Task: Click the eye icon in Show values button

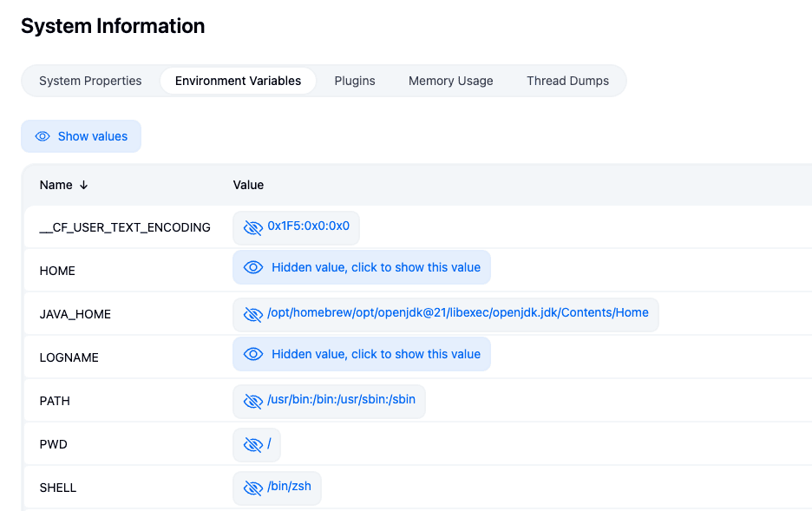Action: 42,136
